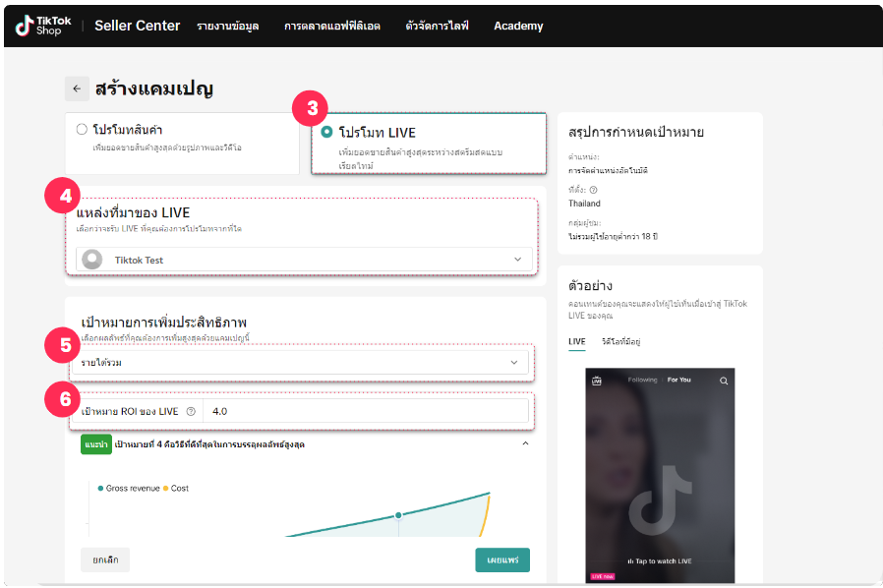
Task: Click Following in the phone preview
Action: pos(642,381)
